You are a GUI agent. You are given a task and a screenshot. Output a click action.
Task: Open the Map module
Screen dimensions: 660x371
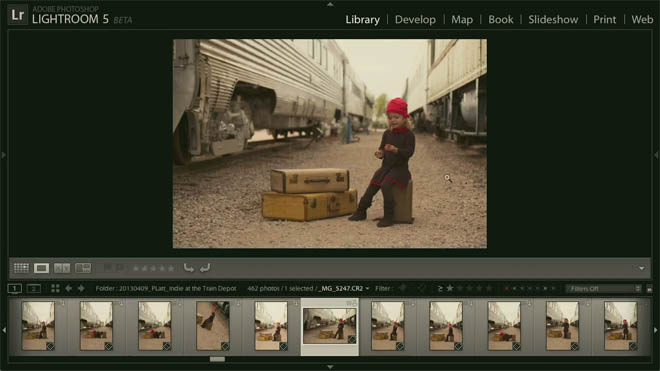click(462, 19)
